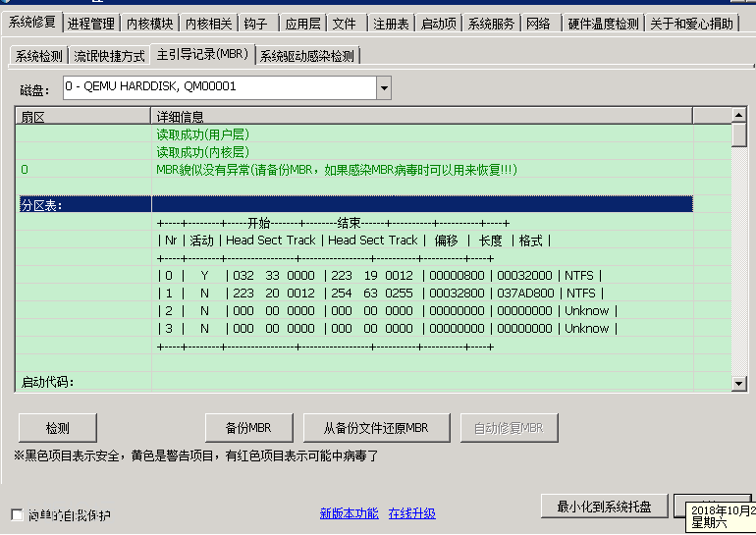Click 最小化到系统托盘 button
Viewport: 756px width, 535px height.
pos(604,507)
